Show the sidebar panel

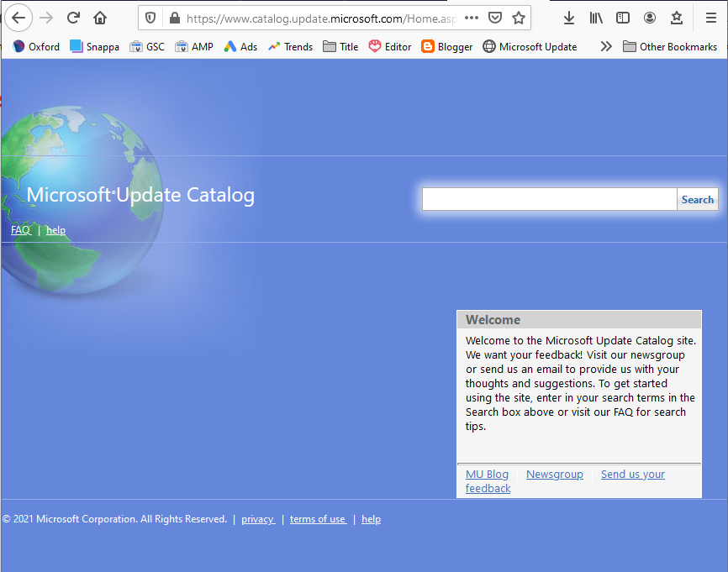point(623,18)
